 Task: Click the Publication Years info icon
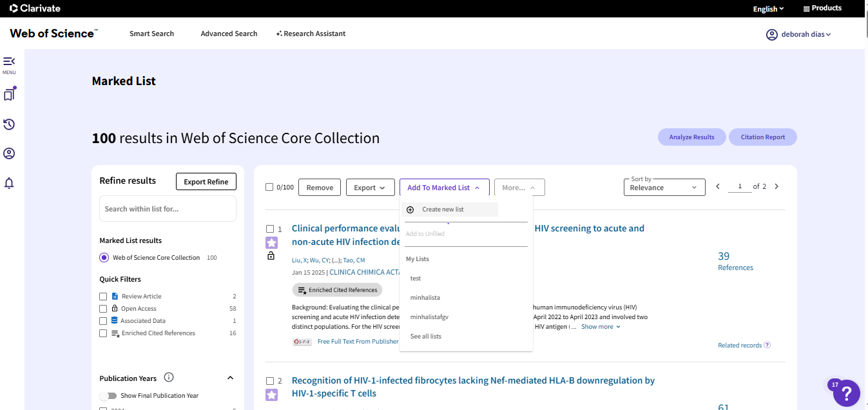tap(169, 378)
